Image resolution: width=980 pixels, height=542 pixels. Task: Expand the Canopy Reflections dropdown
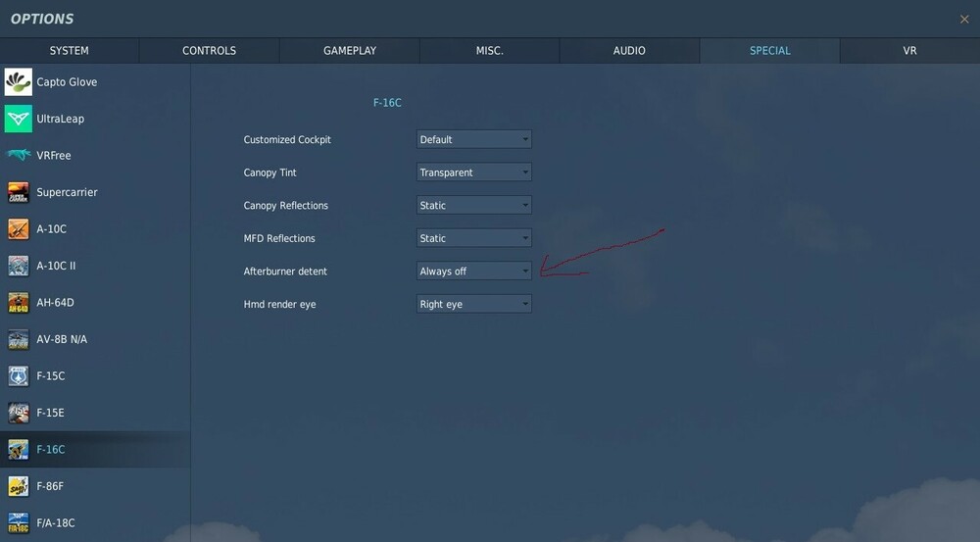click(x=473, y=205)
